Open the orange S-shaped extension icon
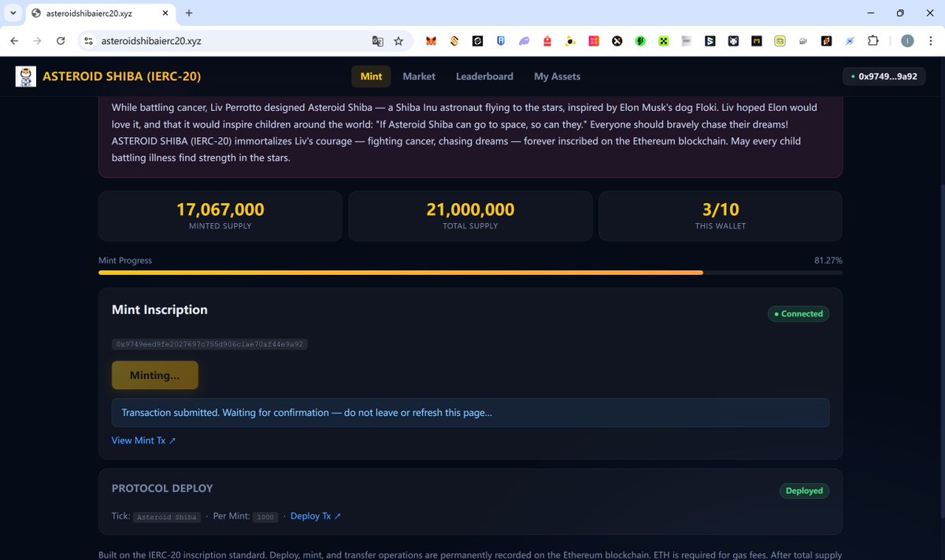Image resolution: width=945 pixels, height=560 pixels. [x=454, y=41]
